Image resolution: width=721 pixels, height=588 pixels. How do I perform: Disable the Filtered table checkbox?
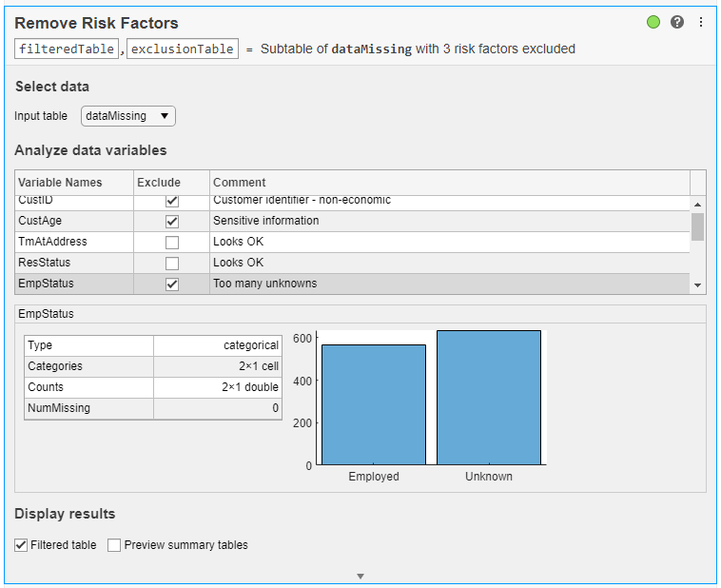21,545
